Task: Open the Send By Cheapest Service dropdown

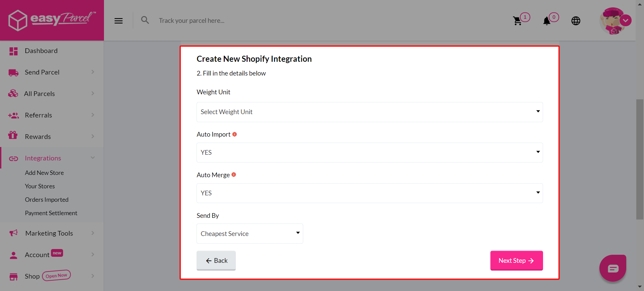Action: pyautogui.click(x=250, y=234)
